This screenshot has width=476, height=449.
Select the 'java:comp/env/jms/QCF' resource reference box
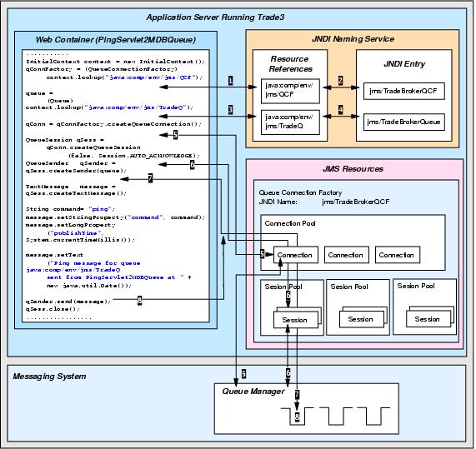click(290, 91)
